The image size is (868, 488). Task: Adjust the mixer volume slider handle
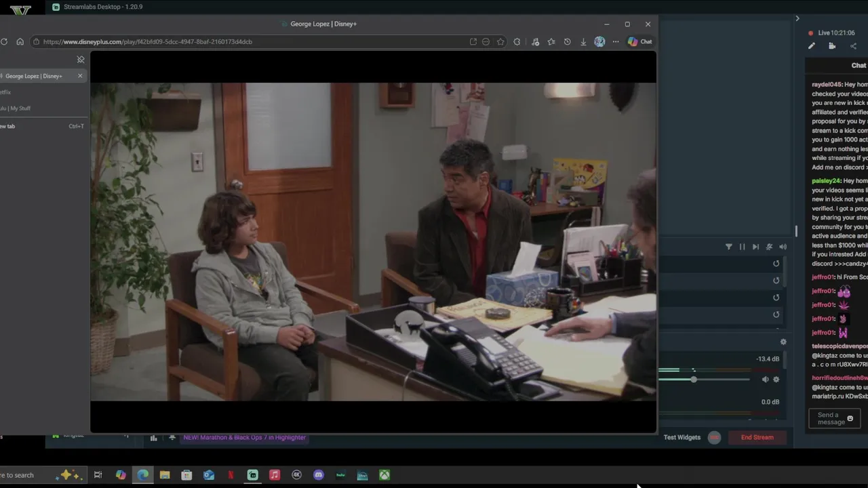(694, 380)
